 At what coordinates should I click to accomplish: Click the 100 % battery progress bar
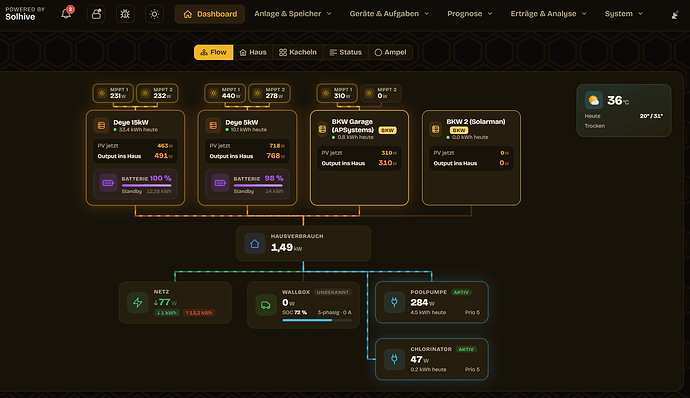tap(147, 186)
